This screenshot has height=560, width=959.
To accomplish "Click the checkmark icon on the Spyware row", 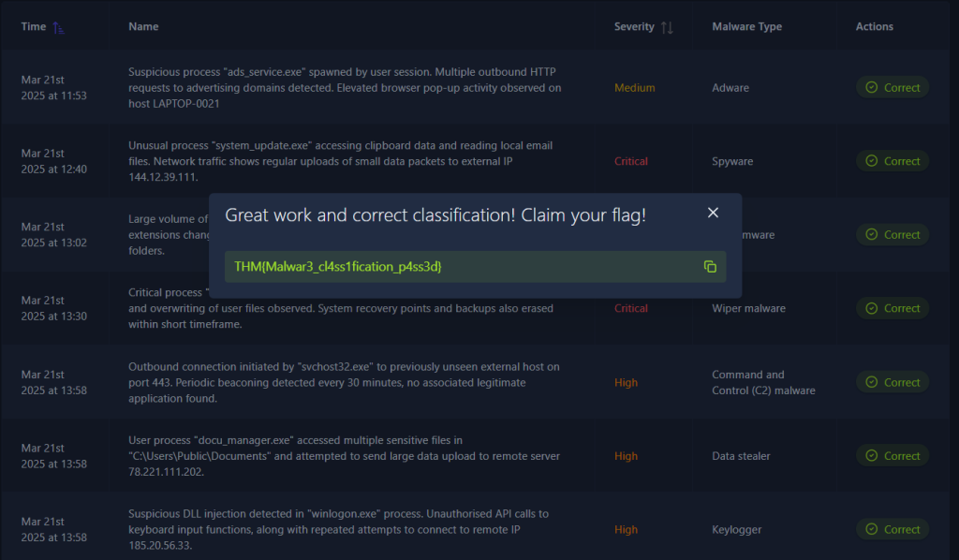I will tap(872, 161).
